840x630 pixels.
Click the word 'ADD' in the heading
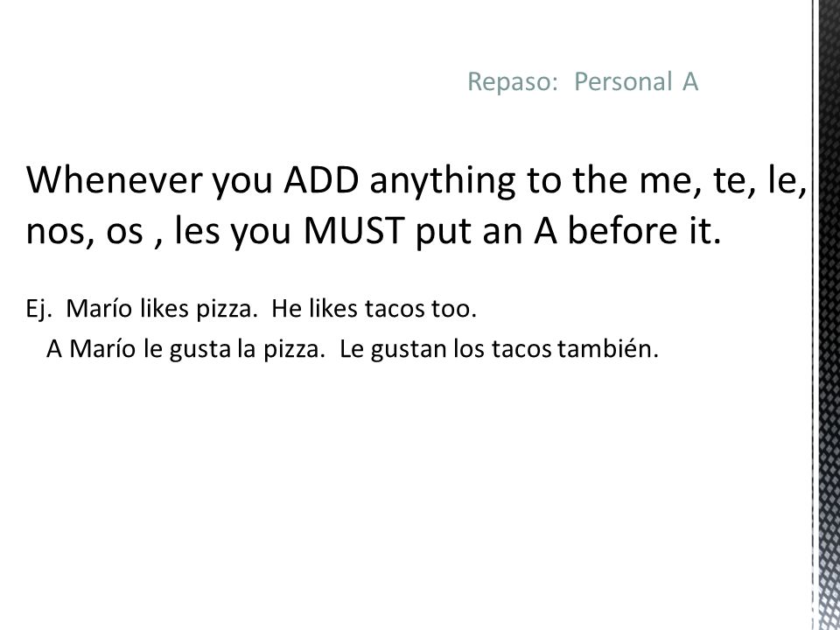321,180
